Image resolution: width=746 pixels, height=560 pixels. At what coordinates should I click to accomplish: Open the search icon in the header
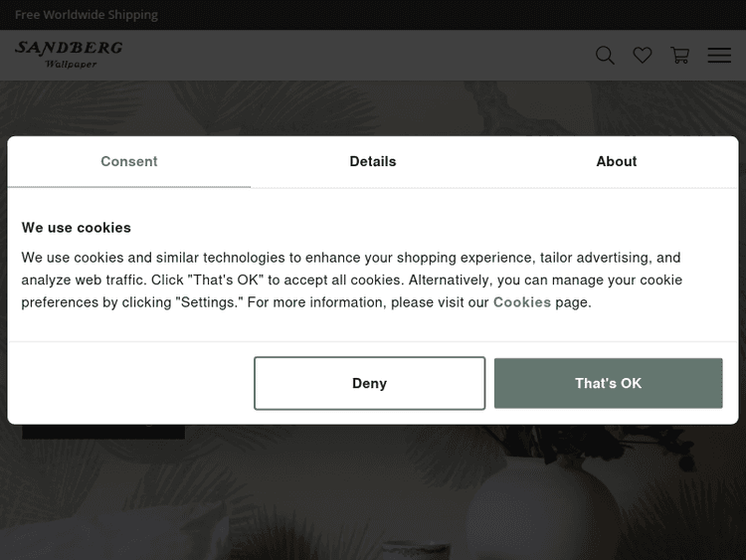coord(605,56)
